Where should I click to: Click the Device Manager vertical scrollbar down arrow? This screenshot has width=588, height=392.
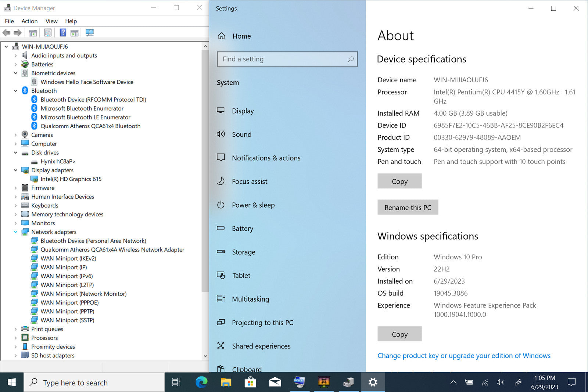tap(205, 356)
